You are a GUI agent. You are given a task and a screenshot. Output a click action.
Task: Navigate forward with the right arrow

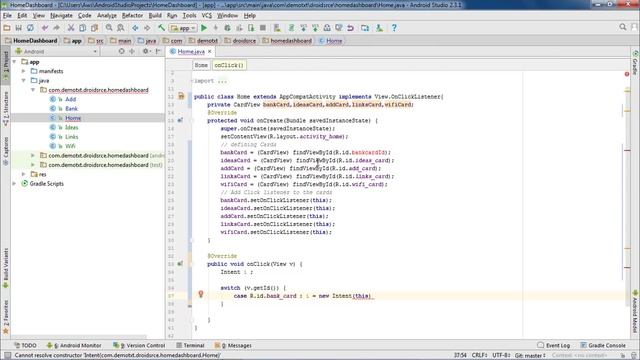(x=147, y=28)
